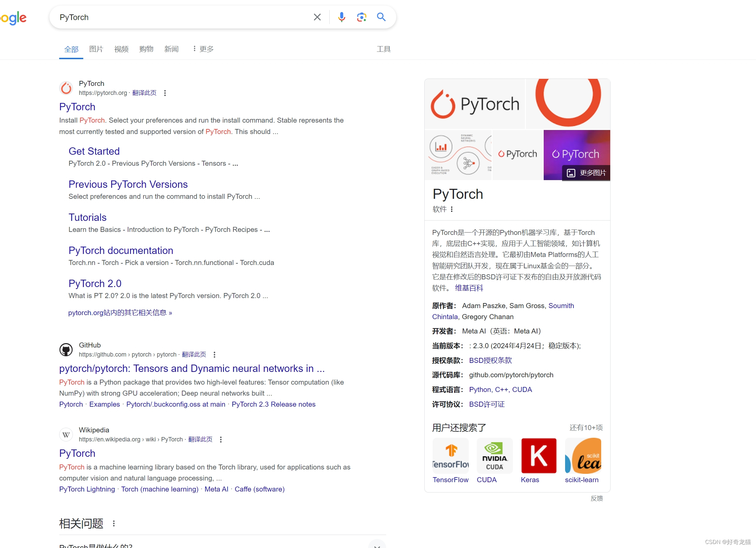Screen dimensions: 756x548
Task: Click the GitHub octocat favicon
Action: [66, 350]
